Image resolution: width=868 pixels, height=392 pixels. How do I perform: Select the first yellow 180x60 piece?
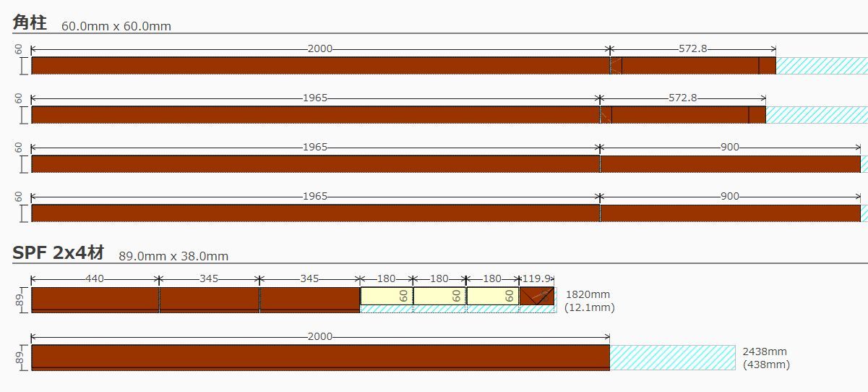pos(387,296)
